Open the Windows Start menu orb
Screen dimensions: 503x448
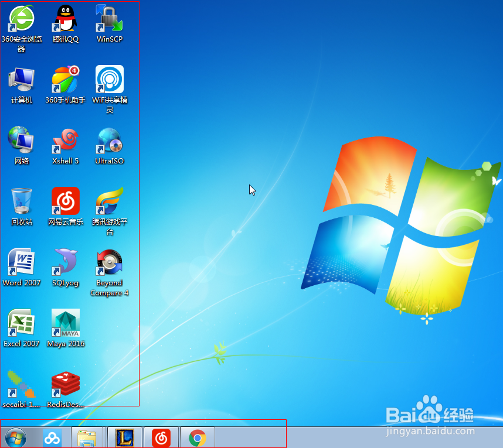tap(16, 437)
